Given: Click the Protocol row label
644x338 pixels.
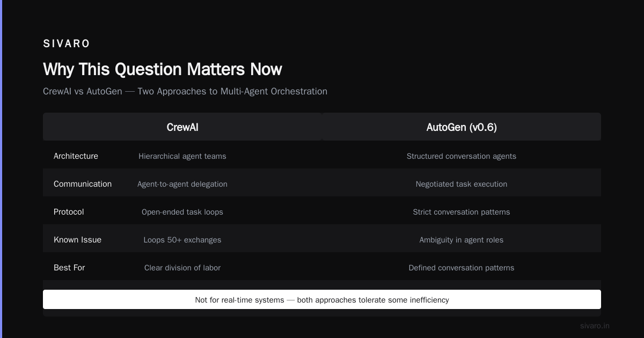Looking at the screenshot, I should (69, 212).
